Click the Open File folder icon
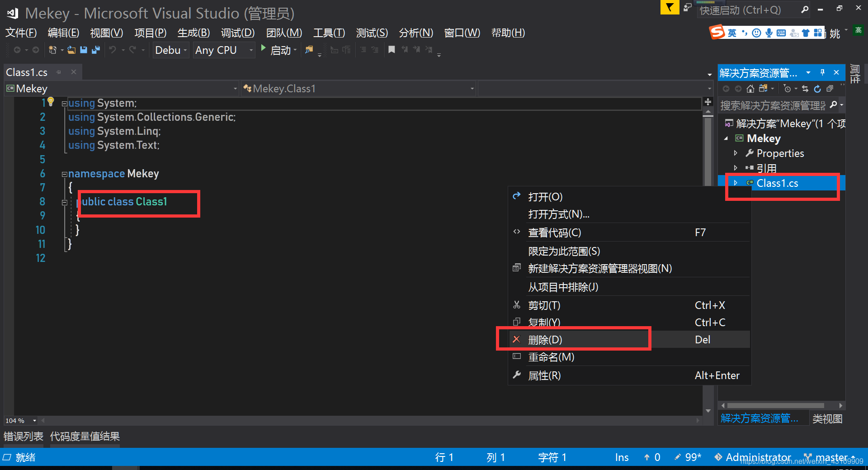Viewport: 868px width, 470px height. (71, 50)
